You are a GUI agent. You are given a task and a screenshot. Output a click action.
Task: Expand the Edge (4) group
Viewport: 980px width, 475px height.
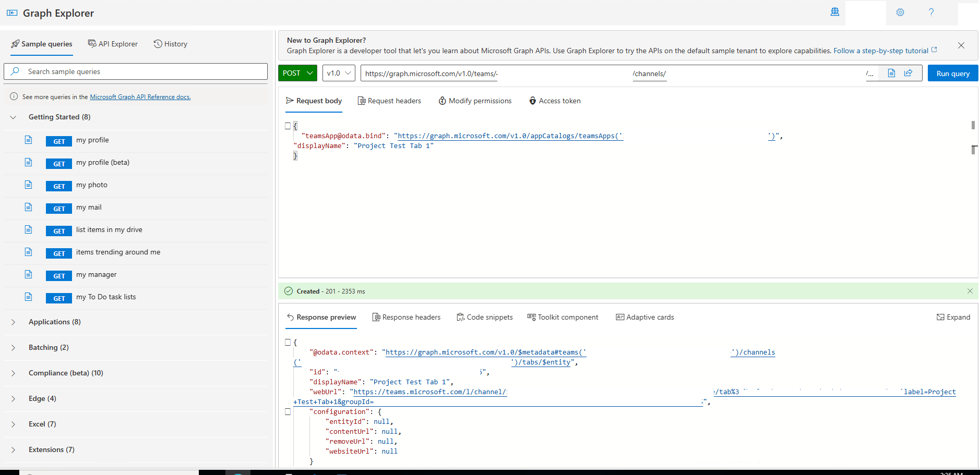[x=13, y=399]
